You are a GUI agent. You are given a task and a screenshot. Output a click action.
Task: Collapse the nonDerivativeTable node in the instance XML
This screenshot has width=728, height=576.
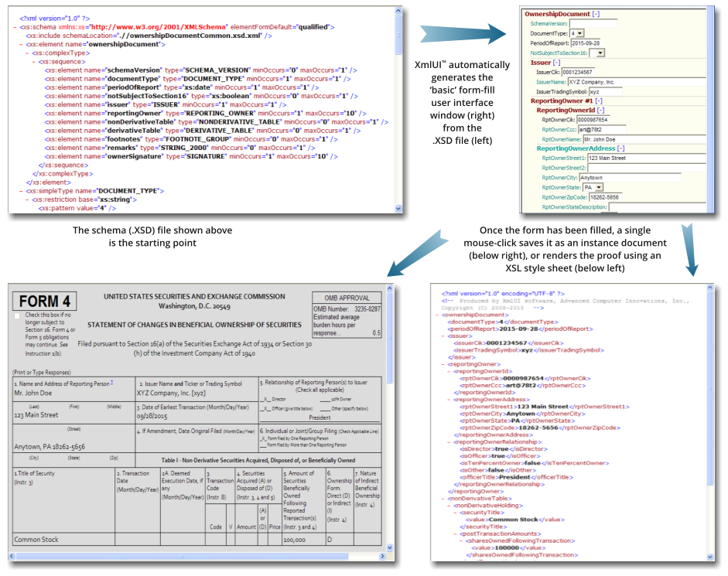click(x=443, y=499)
